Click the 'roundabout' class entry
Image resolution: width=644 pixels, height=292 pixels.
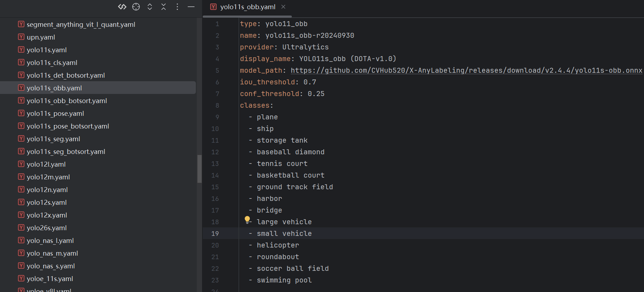[278, 257]
